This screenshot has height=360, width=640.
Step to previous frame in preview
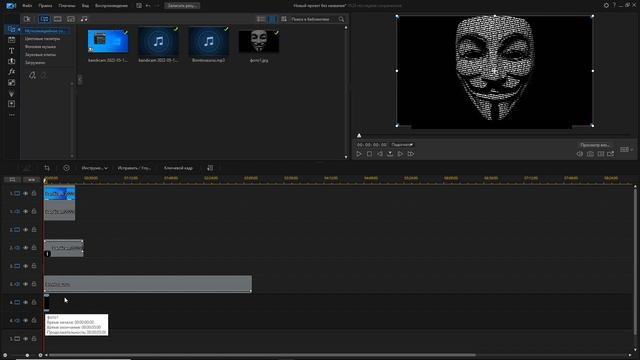(380, 154)
